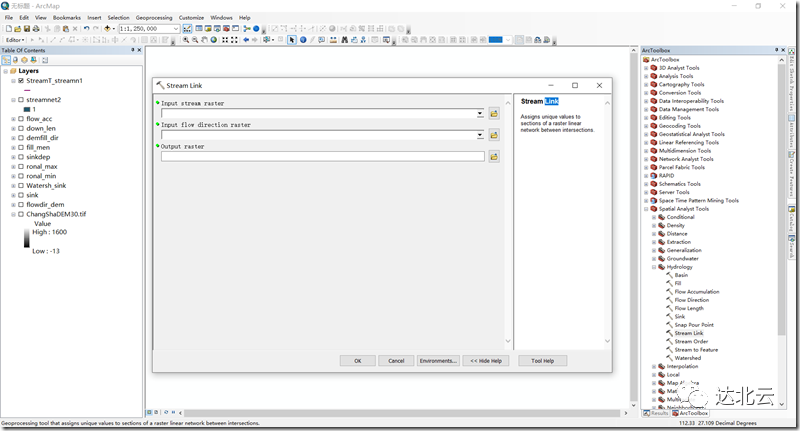
Task: Collapse the Hydrology toolset
Action: 654,267
